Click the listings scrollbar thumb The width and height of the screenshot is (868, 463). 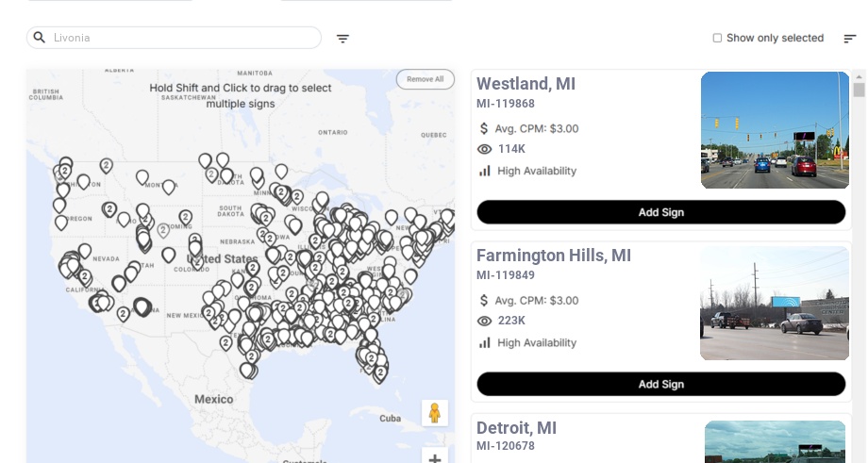(x=859, y=90)
